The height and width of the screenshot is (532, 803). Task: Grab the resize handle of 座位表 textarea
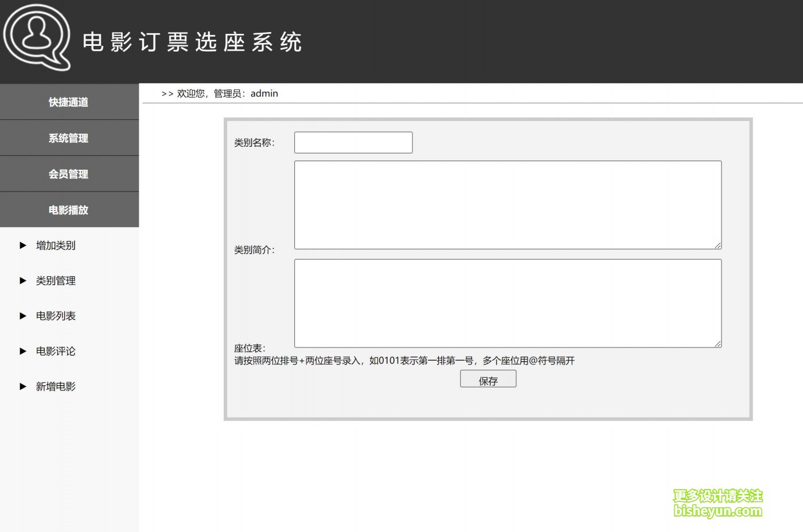pyautogui.click(x=718, y=343)
